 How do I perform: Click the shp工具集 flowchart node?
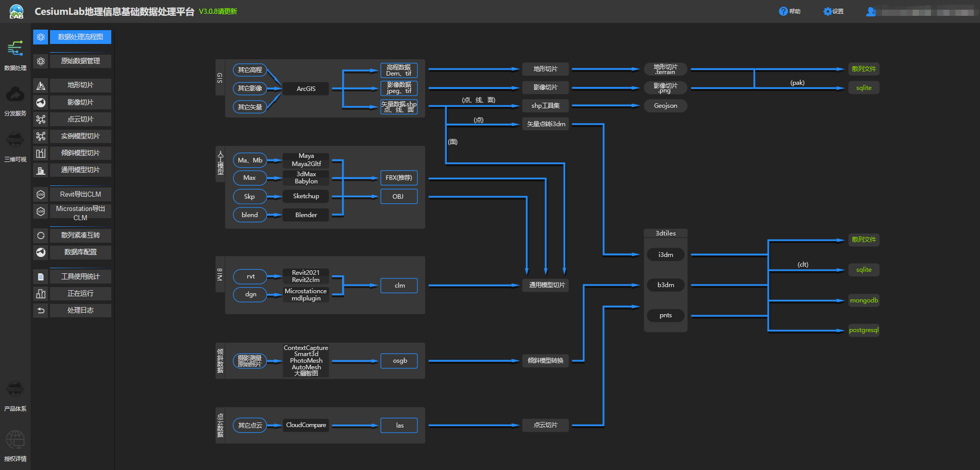point(546,106)
